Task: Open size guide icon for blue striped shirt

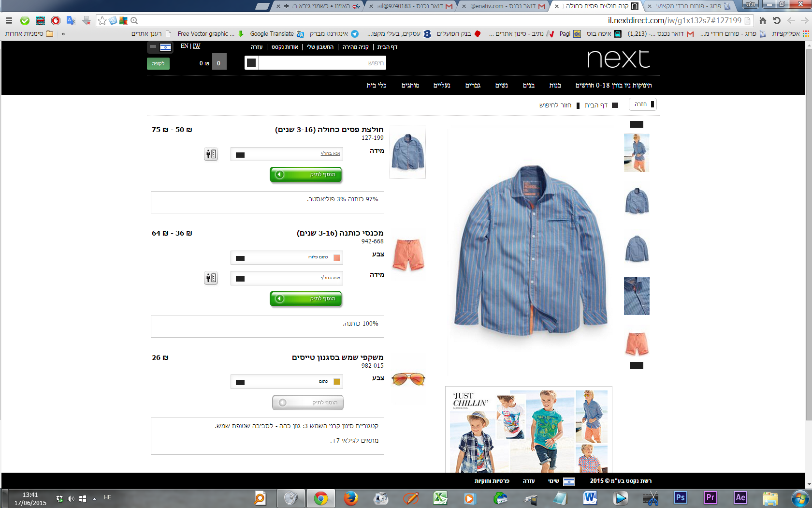Action: (x=211, y=154)
